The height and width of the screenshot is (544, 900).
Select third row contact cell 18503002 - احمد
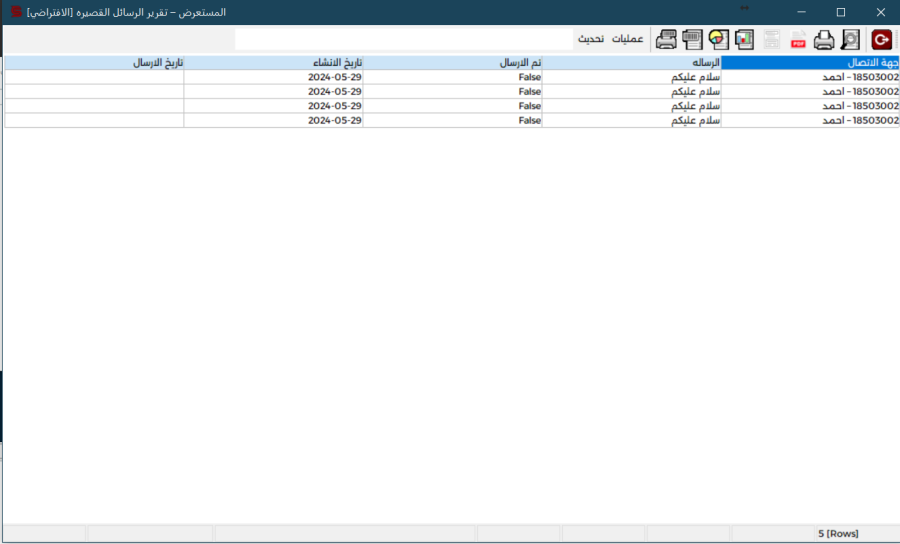pyautogui.click(x=810, y=106)
